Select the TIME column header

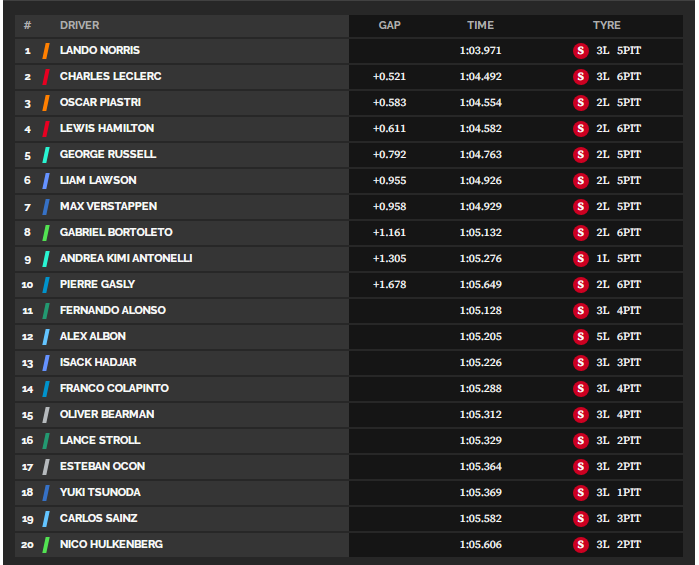(x=481, y=25)
